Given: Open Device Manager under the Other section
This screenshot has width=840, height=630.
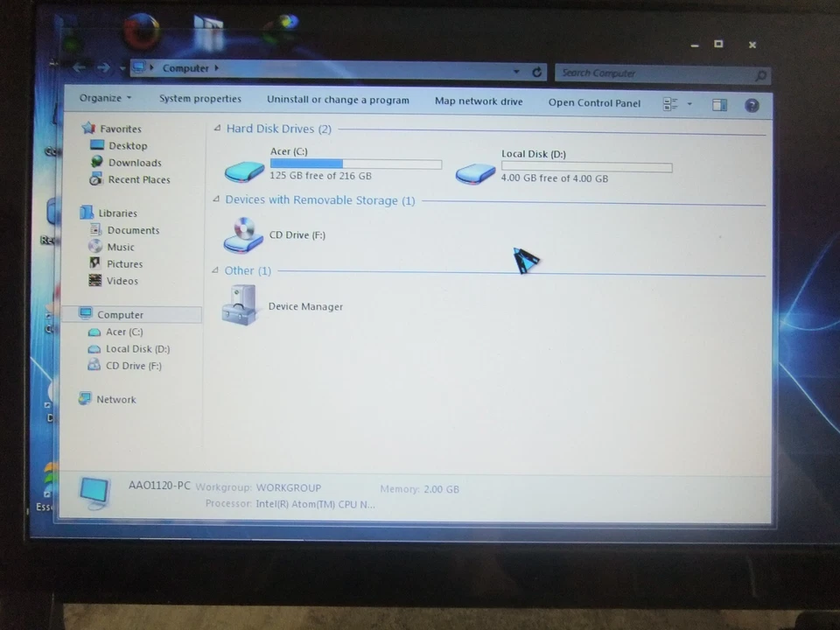Looking at the screenshot, I should (x=305, y=306).
